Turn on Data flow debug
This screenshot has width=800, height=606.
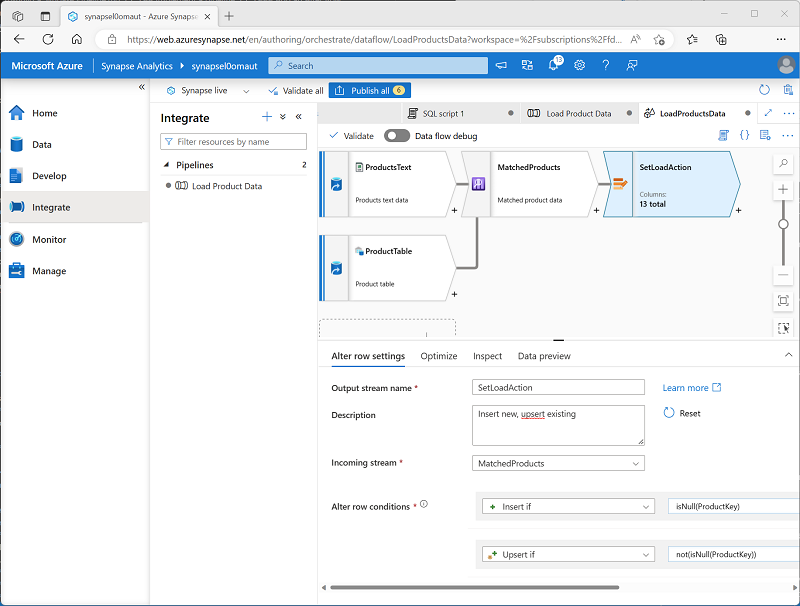pos(397,136)
